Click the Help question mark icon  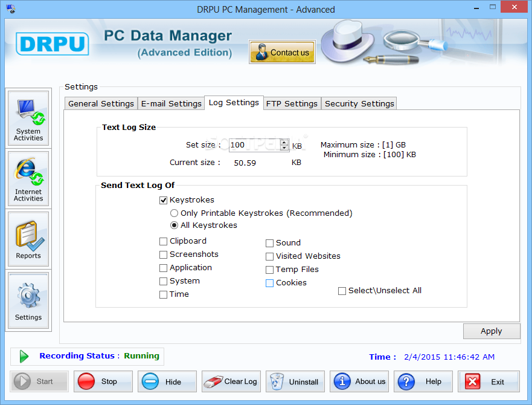406,381
